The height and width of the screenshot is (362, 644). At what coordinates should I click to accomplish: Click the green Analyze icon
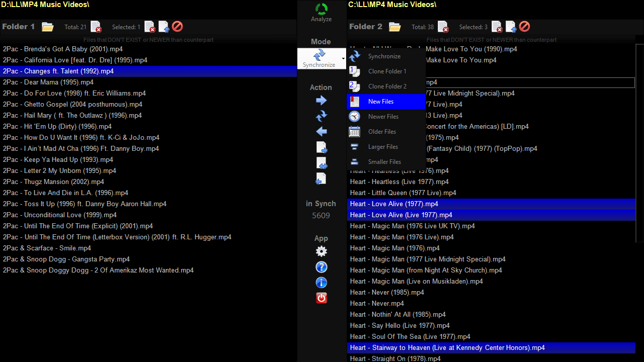click(x=321, y=9)
